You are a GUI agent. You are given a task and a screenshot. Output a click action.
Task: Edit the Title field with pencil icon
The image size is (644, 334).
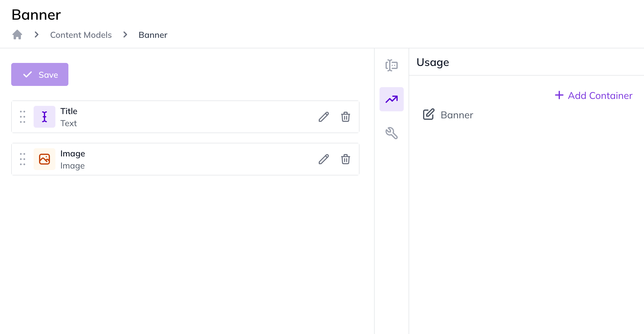(324, 117)
